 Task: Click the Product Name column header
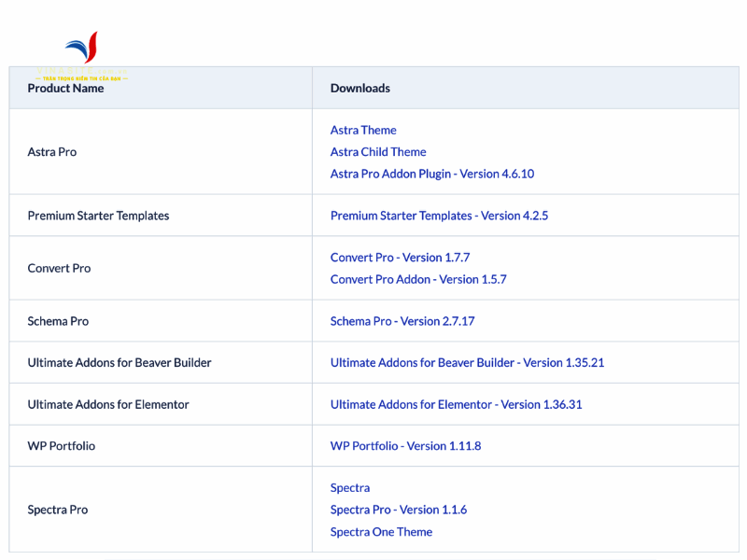(x=65, y=89)
